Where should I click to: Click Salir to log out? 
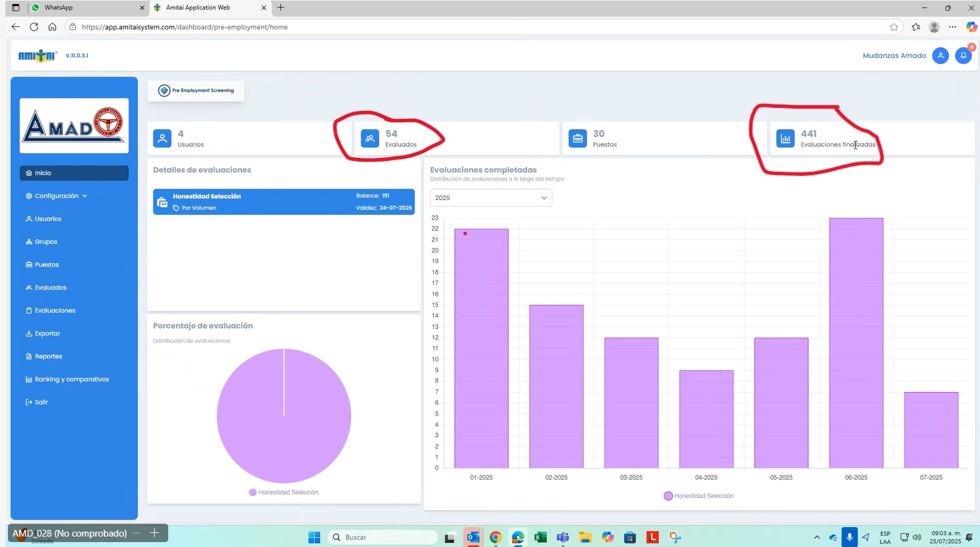tap(41, 402)
